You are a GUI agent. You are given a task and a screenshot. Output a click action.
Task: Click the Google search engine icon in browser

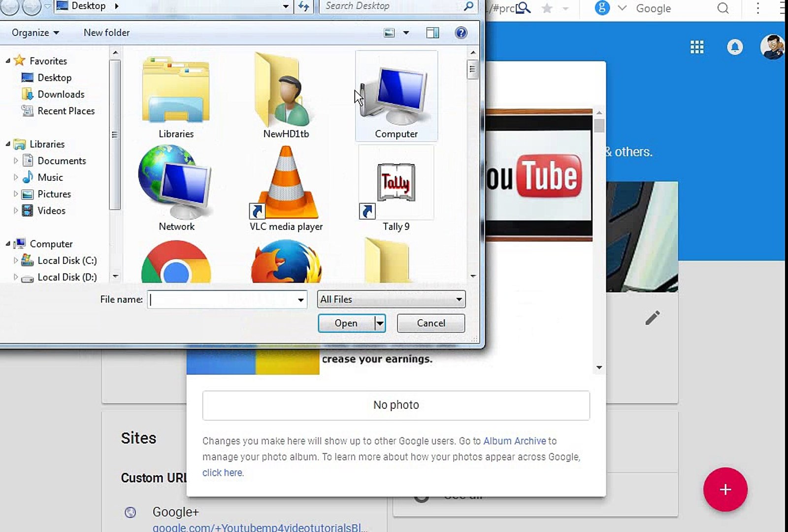[602, 8]
